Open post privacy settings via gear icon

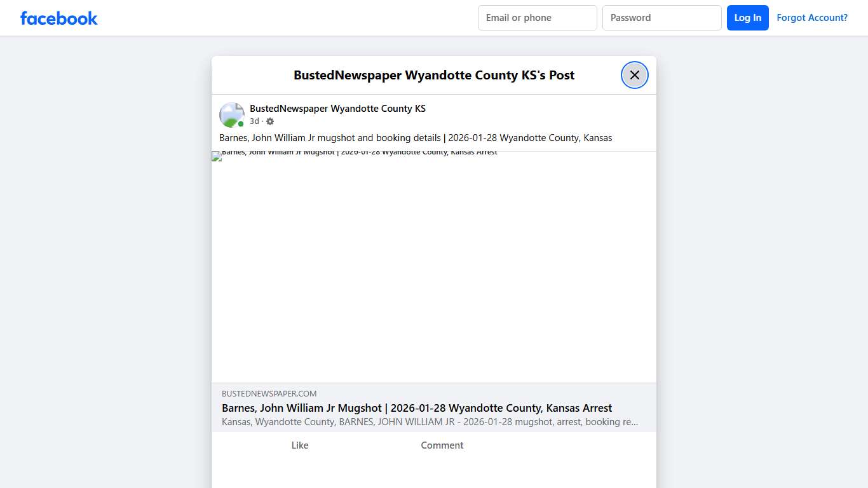coord(269,121)
